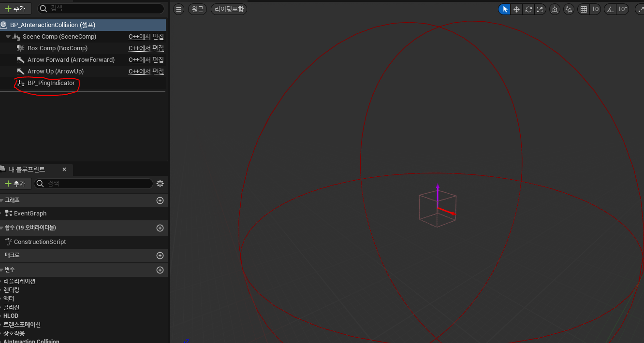Focus the My Blueprint search field

point(94,184)
